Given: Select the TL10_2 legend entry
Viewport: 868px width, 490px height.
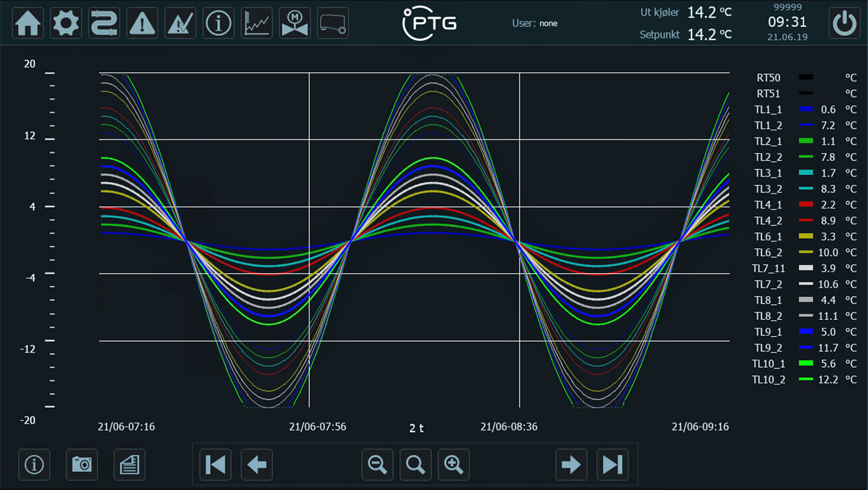Looking at the screenshot, I should [x=768, y=380].
